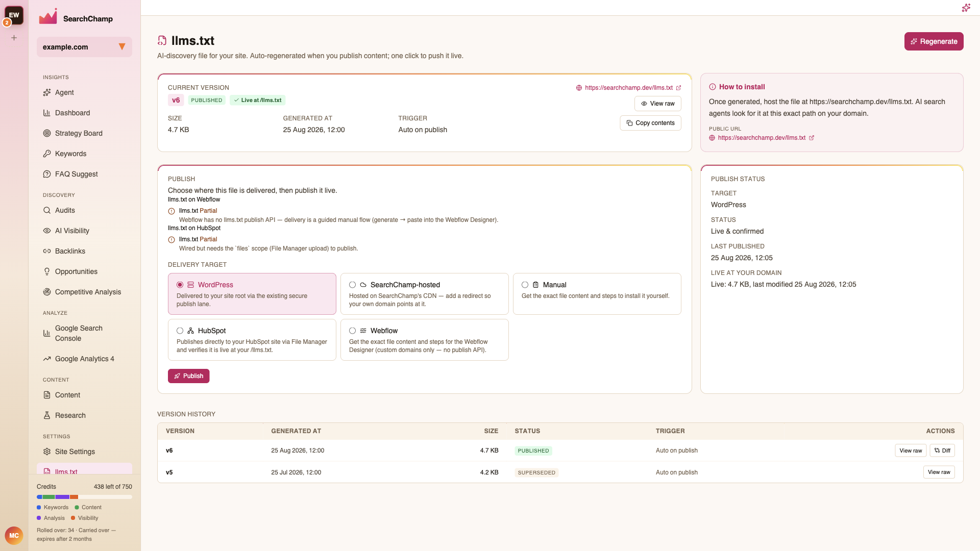This screenshot has width=980, height=551.
Task: Click the EW workspace avatar
Action: click(14, 15)
